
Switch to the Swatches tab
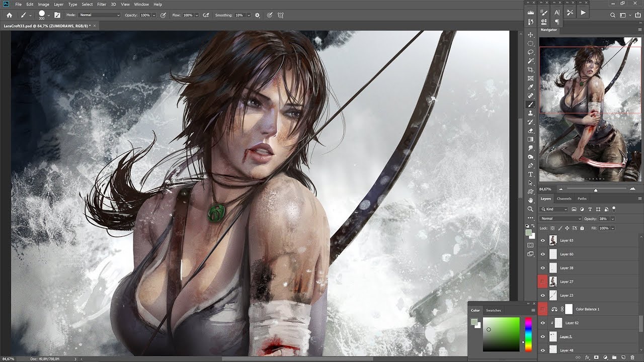[493, 310]
